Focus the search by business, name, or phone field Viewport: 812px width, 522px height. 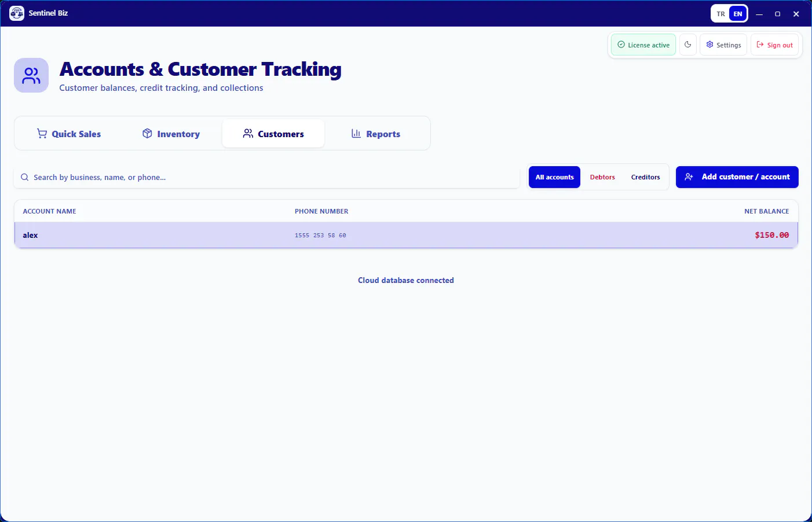point(266,177)
